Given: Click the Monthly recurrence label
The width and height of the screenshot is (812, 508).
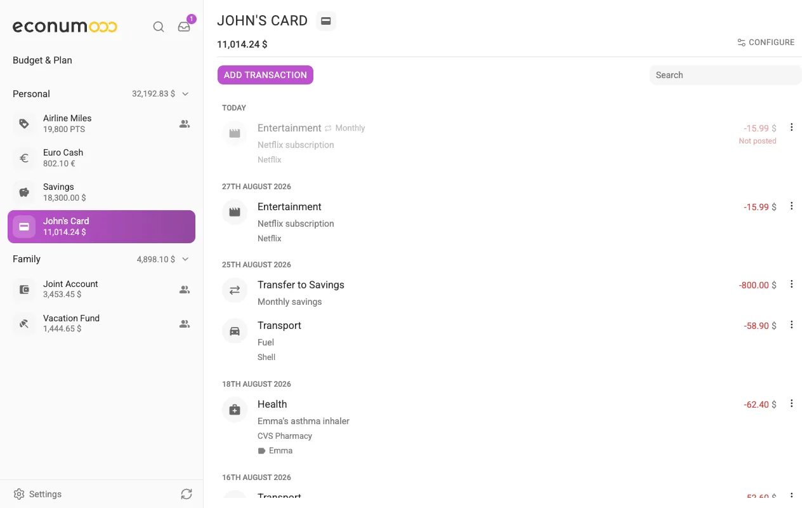Looking at the screenshot, I should point(350,128).
